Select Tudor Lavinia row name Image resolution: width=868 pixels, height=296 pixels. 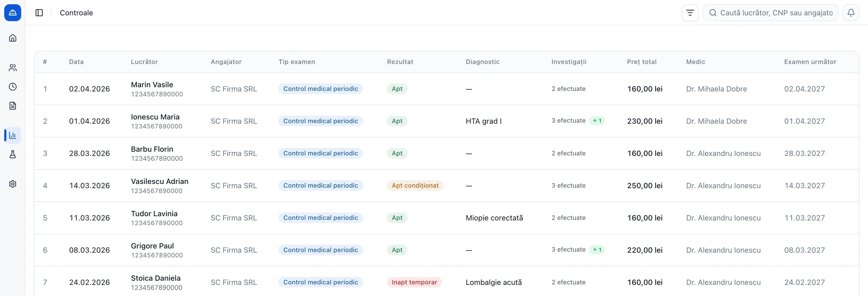point(154,214)
